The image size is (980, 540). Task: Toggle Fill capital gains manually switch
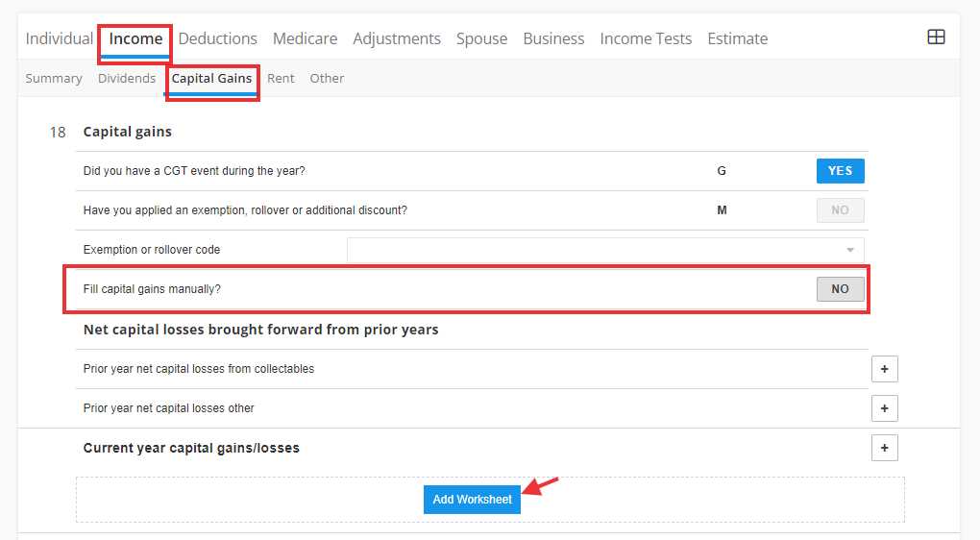[840, 289]
